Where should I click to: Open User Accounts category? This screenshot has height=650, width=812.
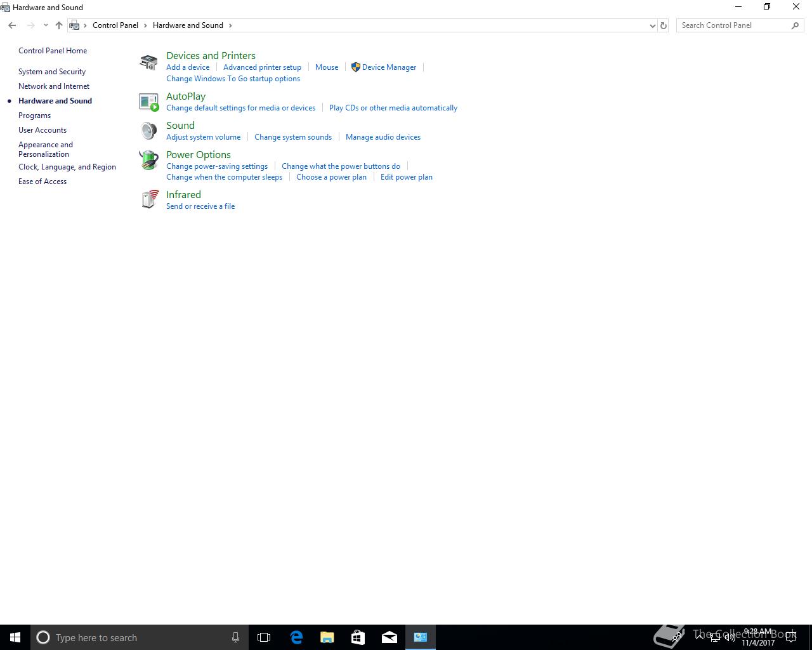pyautogui.click(x=43, y=130)
